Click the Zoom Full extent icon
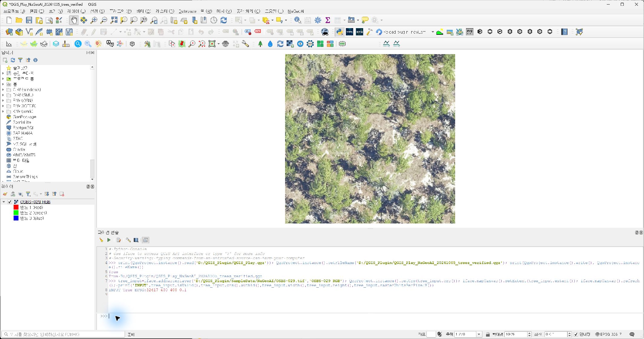The height and width of the screenshot is (339, 644). tap(114, 20)
